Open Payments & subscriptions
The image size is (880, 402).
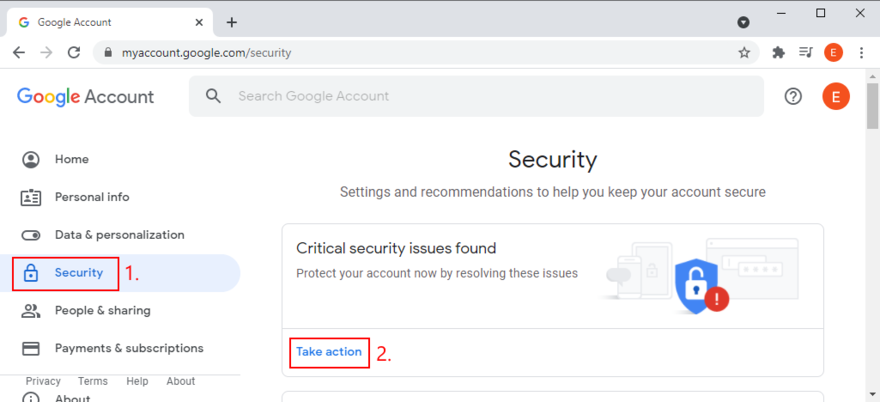click(128, 348)
